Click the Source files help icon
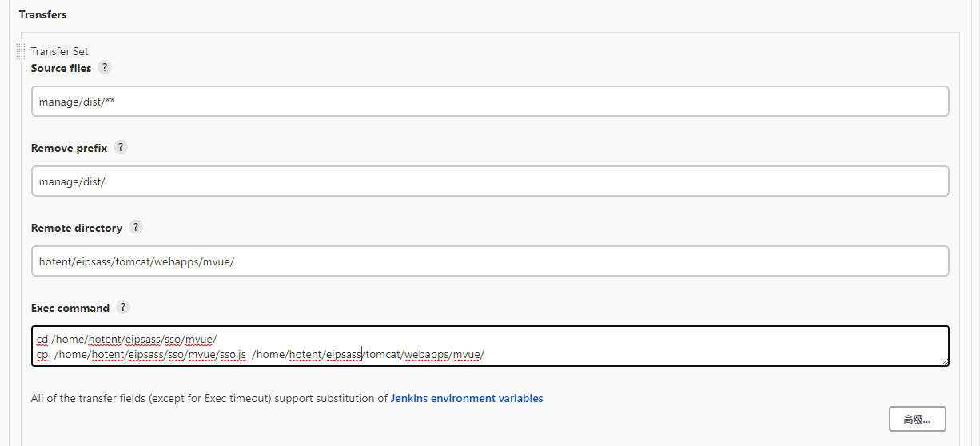The image size is (980, 446). (x=105, y=68)
